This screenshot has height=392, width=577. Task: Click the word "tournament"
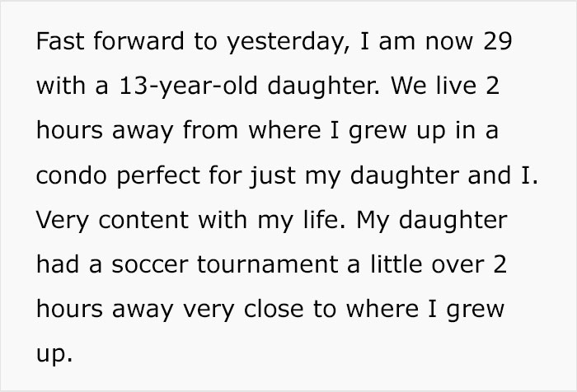point(268,265)
